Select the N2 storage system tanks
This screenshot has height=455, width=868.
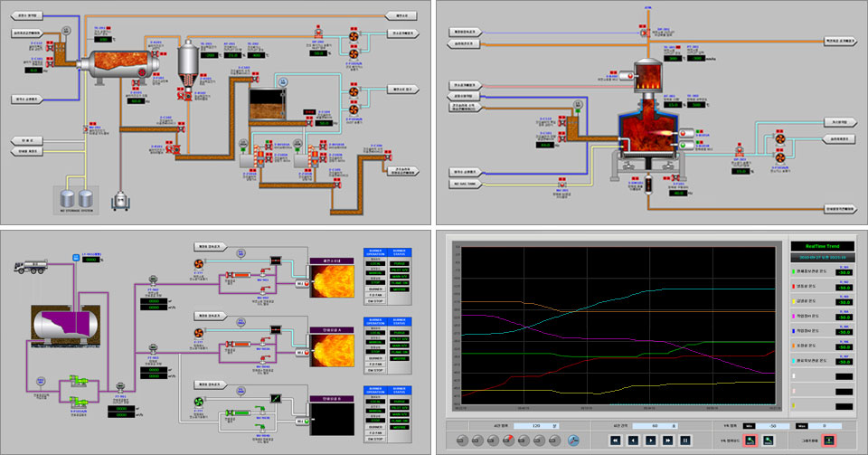tap(75, 197)
